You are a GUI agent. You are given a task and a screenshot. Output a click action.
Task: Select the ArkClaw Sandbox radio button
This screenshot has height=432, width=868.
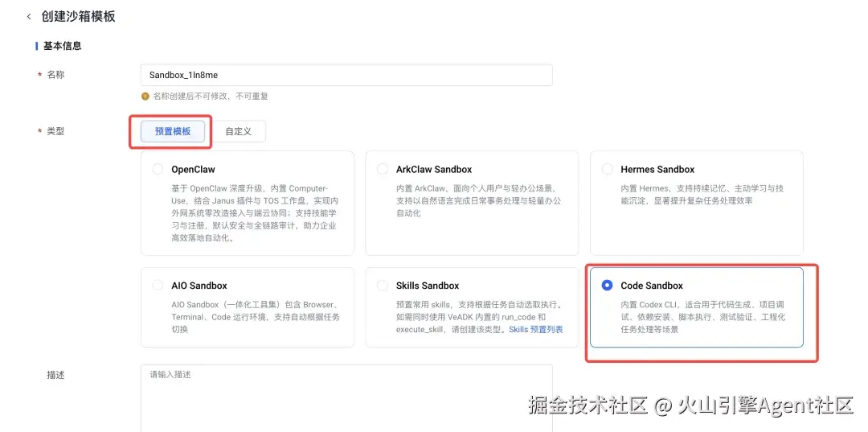click(x=383, y=169)
